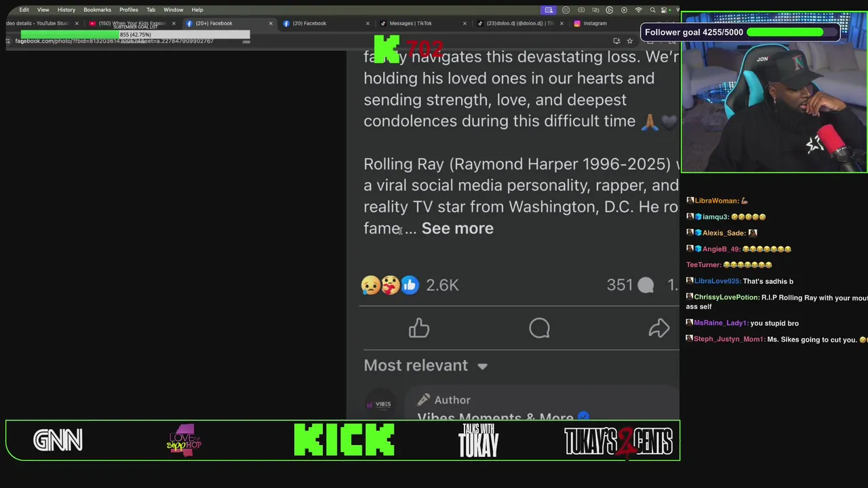
Task: Click the Alexis_Sade chat username
Action: coord(724,232)
